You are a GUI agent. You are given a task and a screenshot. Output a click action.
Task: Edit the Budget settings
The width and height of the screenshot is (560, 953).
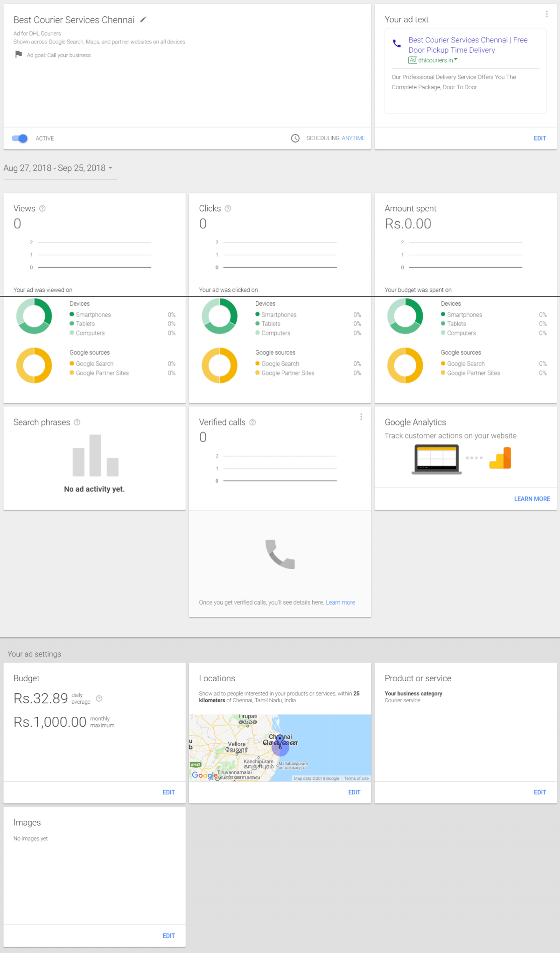click(x=168, y=792)
